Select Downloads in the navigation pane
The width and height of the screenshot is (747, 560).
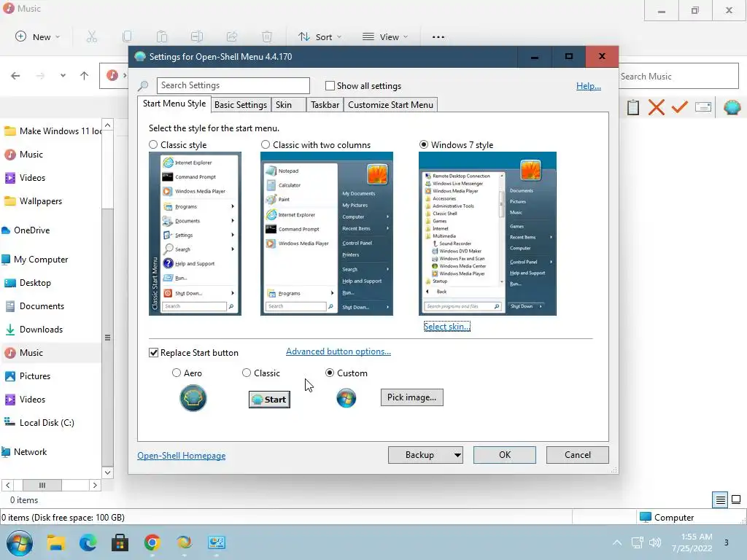pyautogui.click(x=41, y=330)
